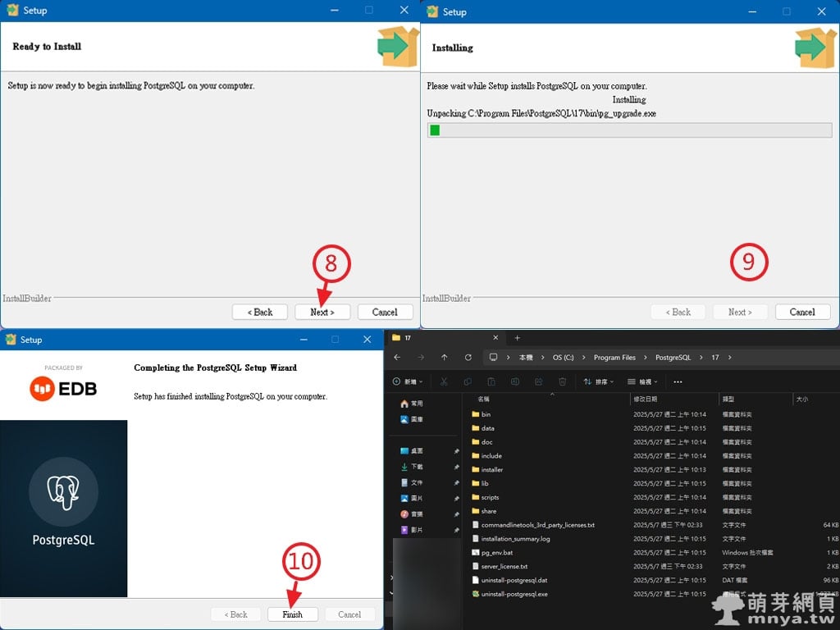Open the bin folder
Viewport: 840px width, 630px height.
(x=486, y=414)
